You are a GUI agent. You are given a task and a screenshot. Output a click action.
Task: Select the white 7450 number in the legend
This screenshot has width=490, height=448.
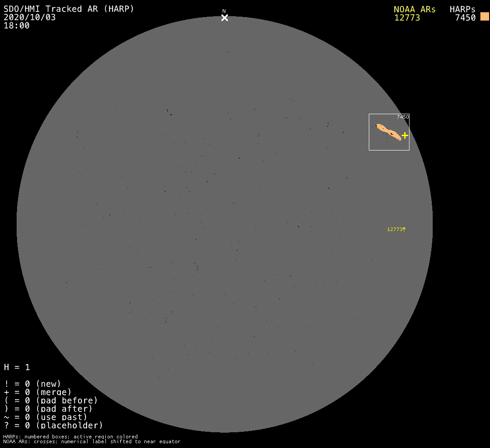coord(465,17)
